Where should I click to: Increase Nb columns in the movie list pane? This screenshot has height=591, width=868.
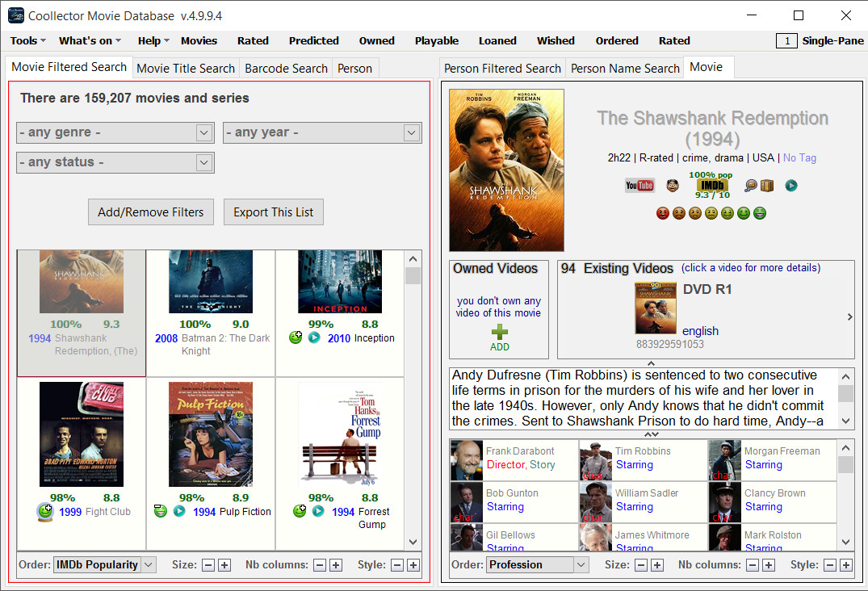pyautogui.click(x=336, y=565)
